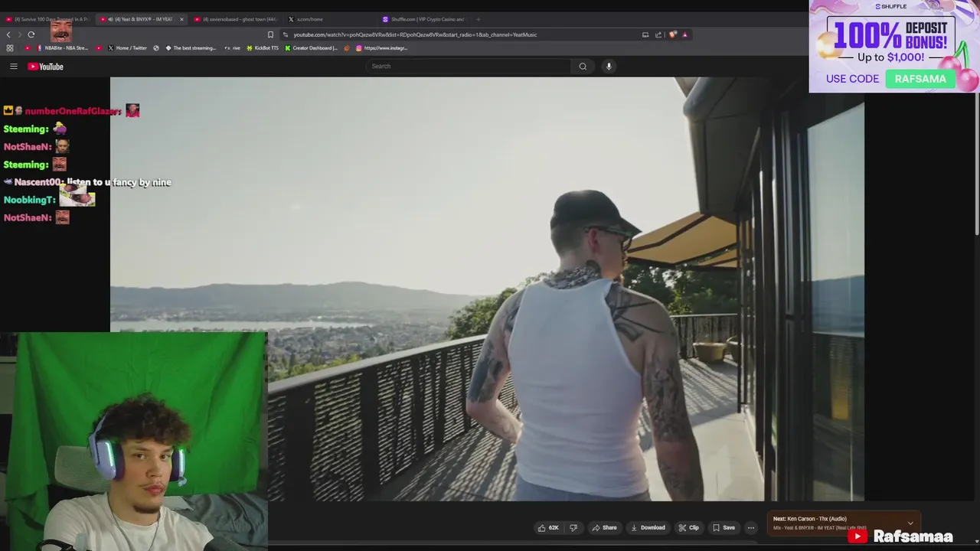Click the YouTube search input field
Screen dimensions: 980x551
469,67
